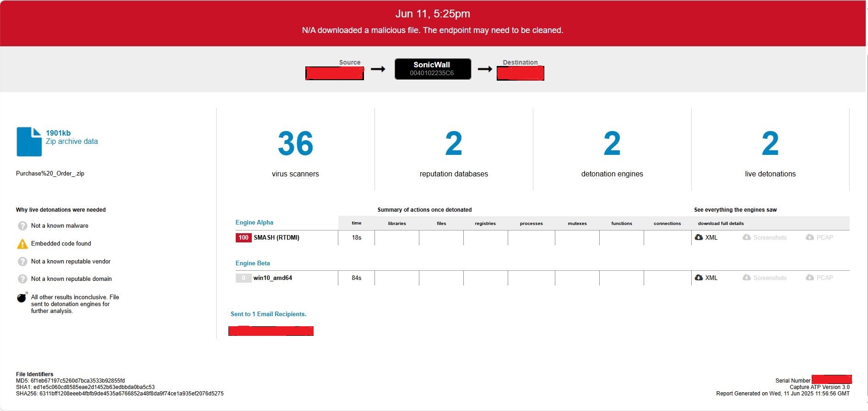Click the question mark icon beside Not a known malware

click(x=22, y=226)
